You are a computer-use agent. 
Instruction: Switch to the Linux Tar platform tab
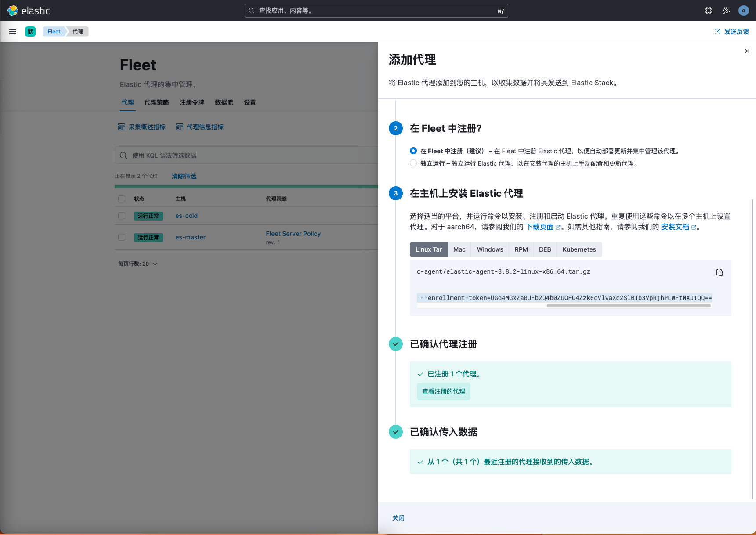point(429,249)
